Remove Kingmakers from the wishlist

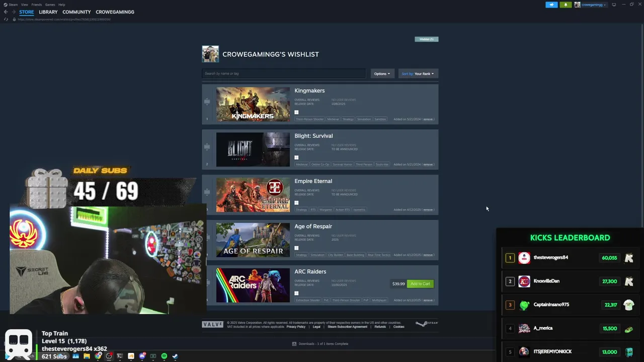(x=428, y=119)
